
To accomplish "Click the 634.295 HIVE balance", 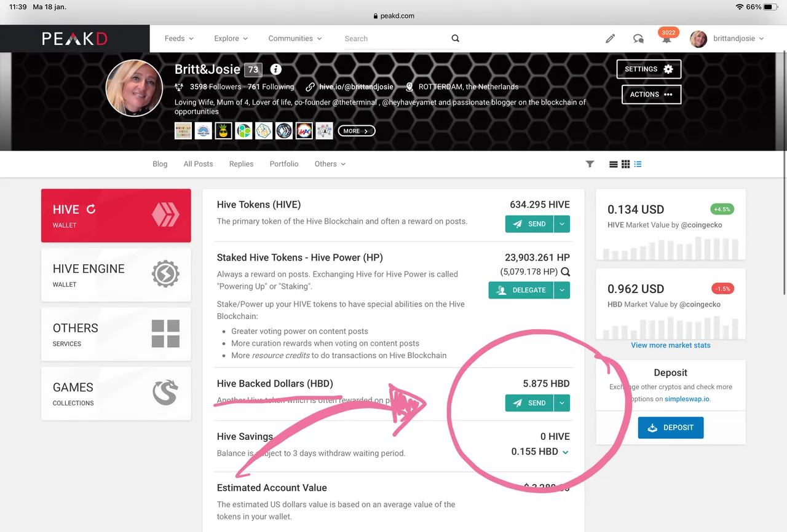I will pyautogui.click(x=540, y=205).
